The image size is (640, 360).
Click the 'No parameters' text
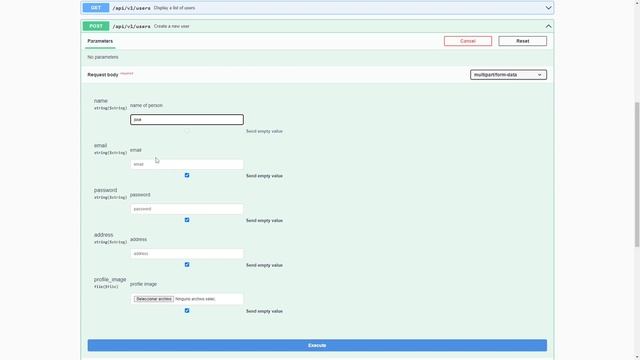(x=103, y=57)
